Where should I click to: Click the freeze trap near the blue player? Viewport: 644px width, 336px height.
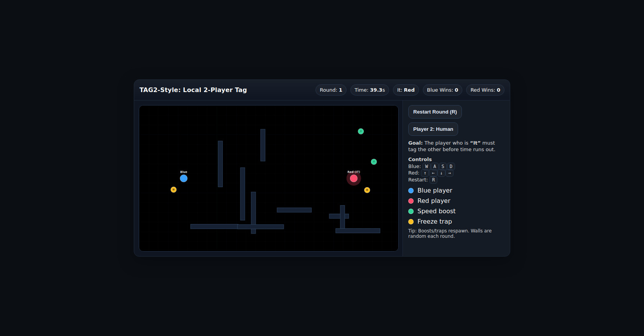click(x=174, y=189)
